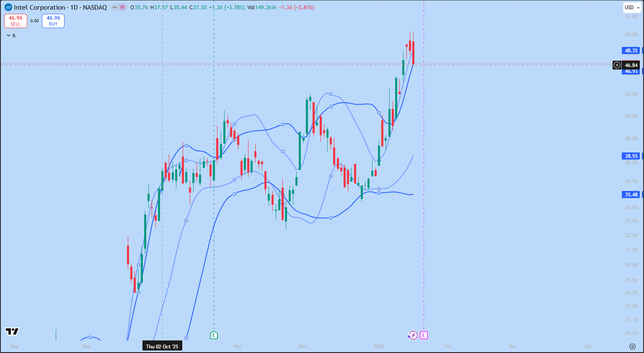Screen dimensions: 644x353
Task: Open the TradingView logo menu bottom-left
Action: coord(11,332)
